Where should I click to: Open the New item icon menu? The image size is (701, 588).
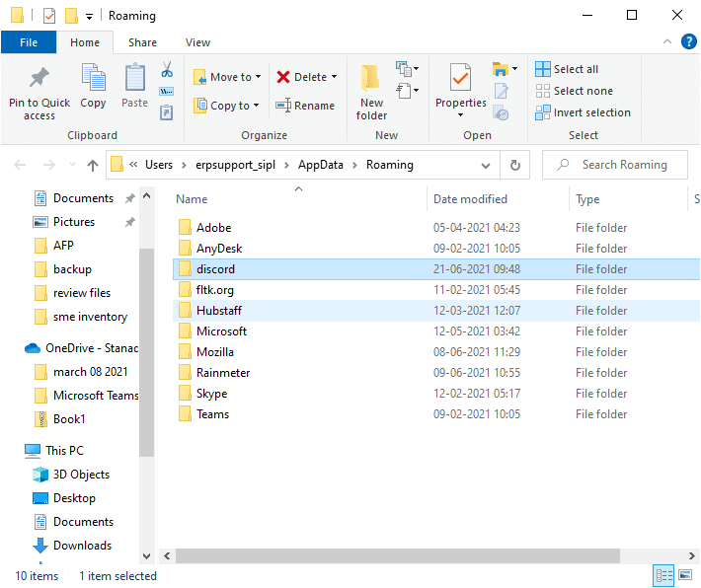(x=408, y=68)
